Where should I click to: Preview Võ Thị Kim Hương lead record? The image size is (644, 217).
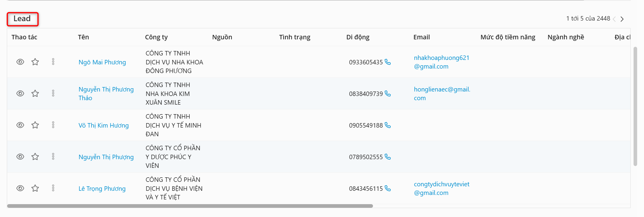[20, 125]
